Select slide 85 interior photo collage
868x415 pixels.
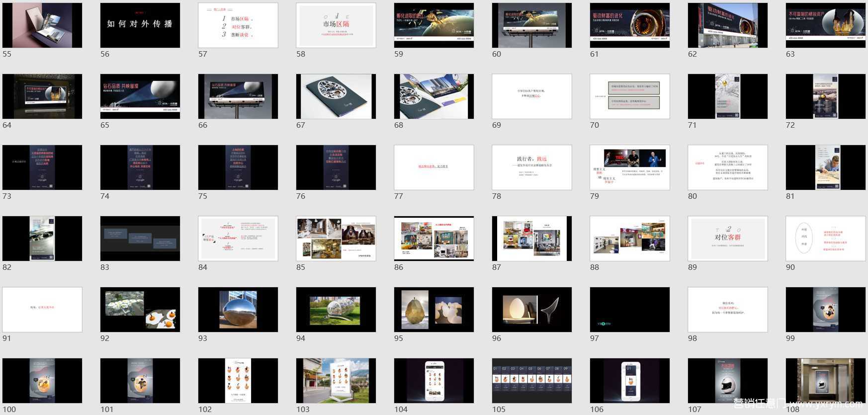[336, 239]
